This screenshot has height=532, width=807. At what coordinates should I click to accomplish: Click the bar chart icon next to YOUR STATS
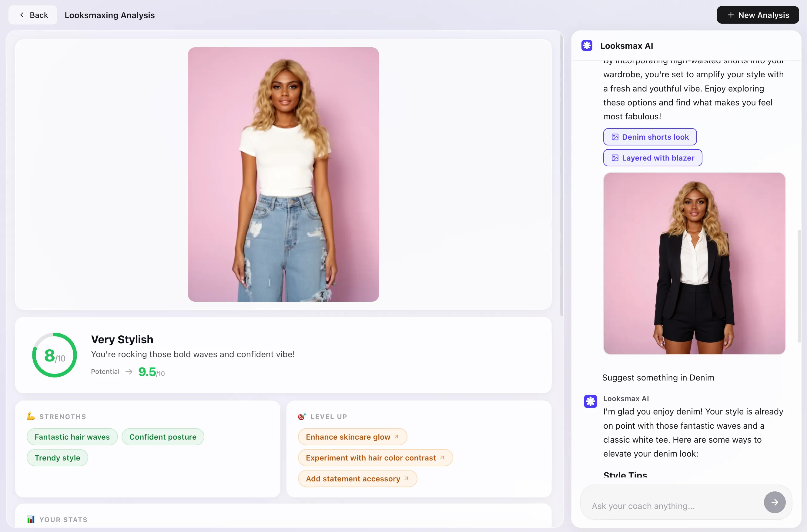(31, 519)
